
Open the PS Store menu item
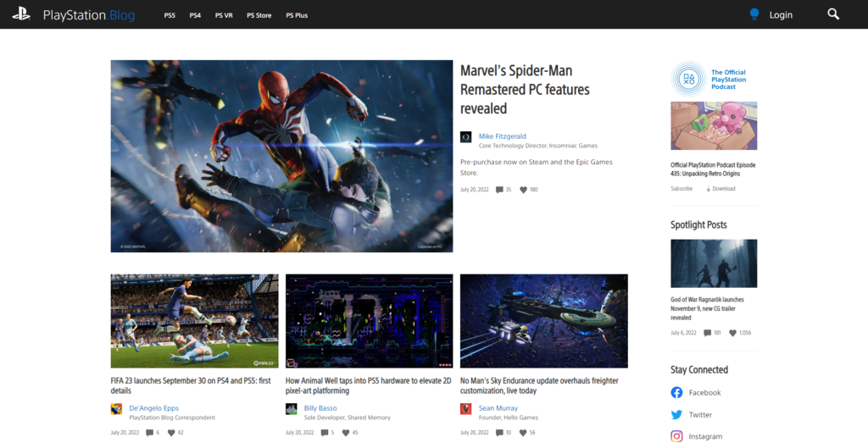(259, 15)
